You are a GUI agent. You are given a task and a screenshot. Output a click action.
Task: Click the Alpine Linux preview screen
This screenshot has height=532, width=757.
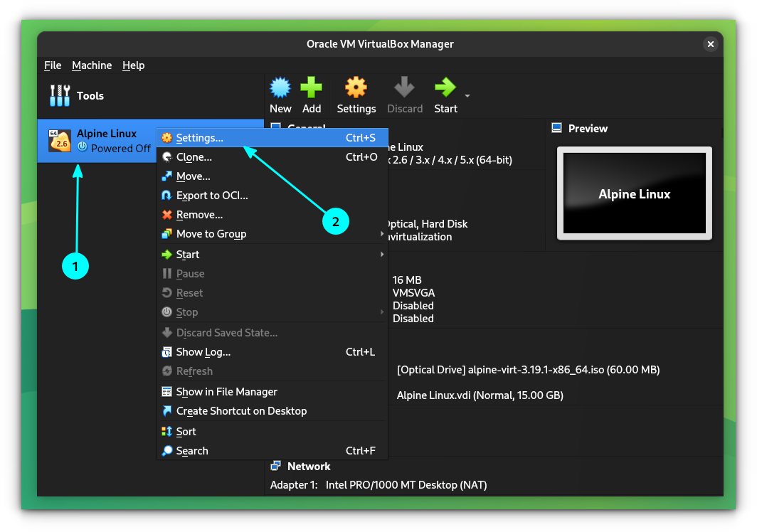(634, 193)
